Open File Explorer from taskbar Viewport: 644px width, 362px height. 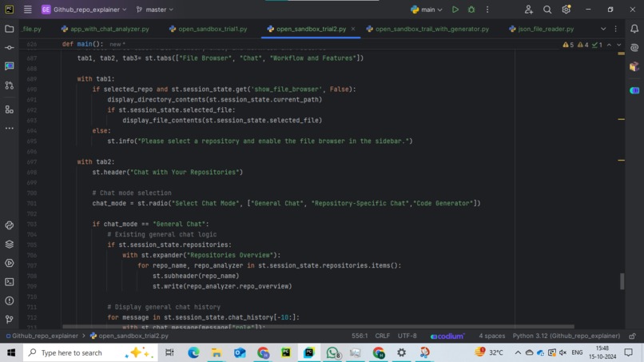(x=216, y=352)
